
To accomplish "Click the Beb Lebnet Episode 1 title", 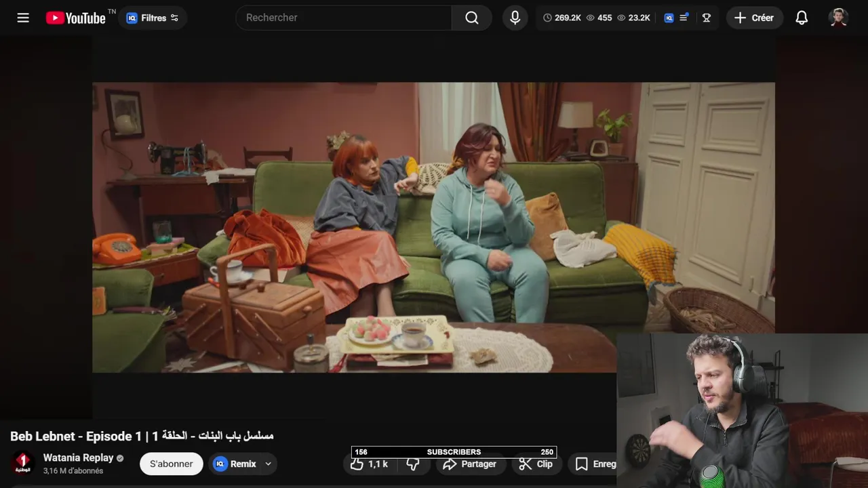I will [x=142, y=436].
